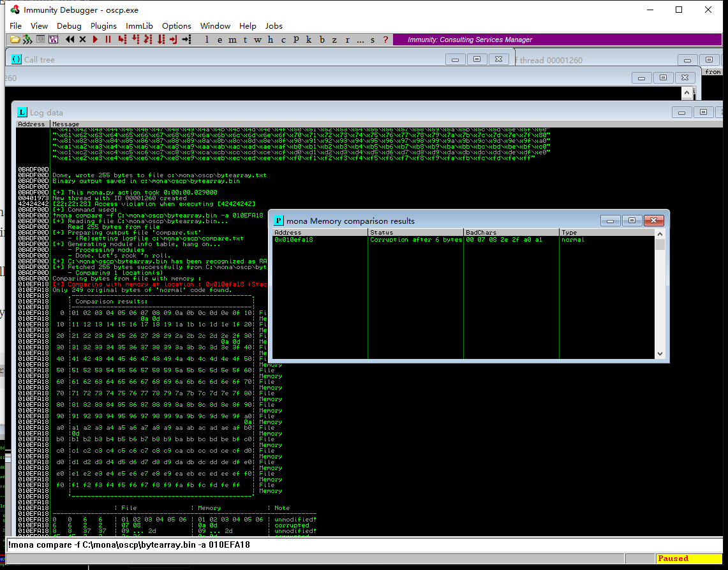Open the Window menu
728x570 pixels.
215,26
